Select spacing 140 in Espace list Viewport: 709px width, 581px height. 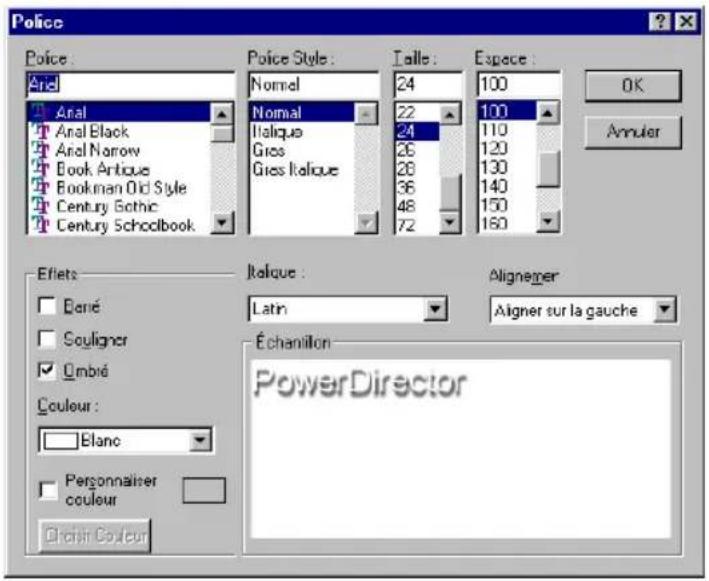click(507, 186)
